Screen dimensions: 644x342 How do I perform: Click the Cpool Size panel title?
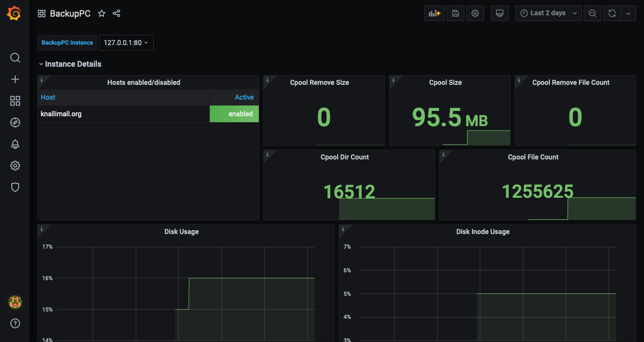(x=445, y=82)
